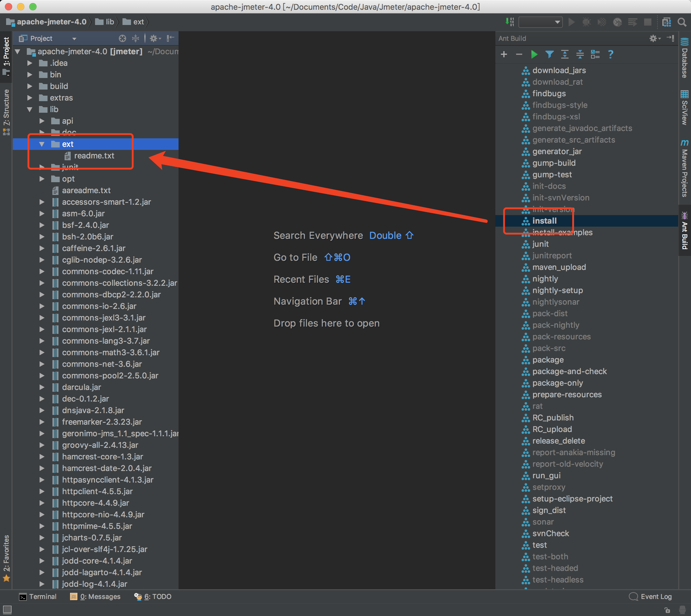Collapse the apache-jmeter-4.0 root node
The image size is (691, 616).
(x=18, y=51)
